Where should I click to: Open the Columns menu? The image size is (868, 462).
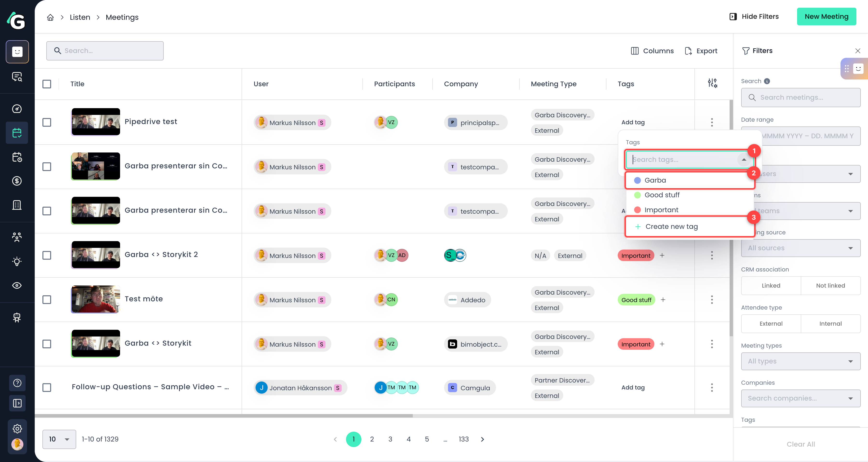point(652,51)
